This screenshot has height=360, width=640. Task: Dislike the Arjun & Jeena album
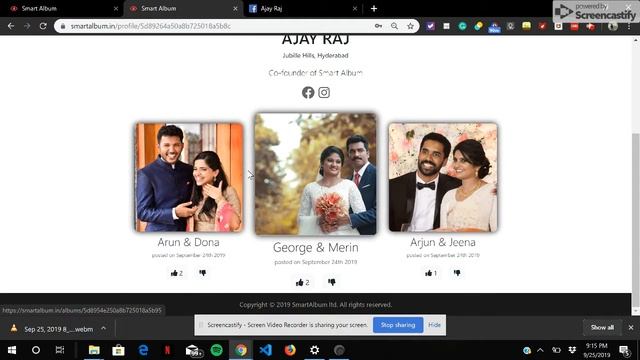[x=457, y=273]
